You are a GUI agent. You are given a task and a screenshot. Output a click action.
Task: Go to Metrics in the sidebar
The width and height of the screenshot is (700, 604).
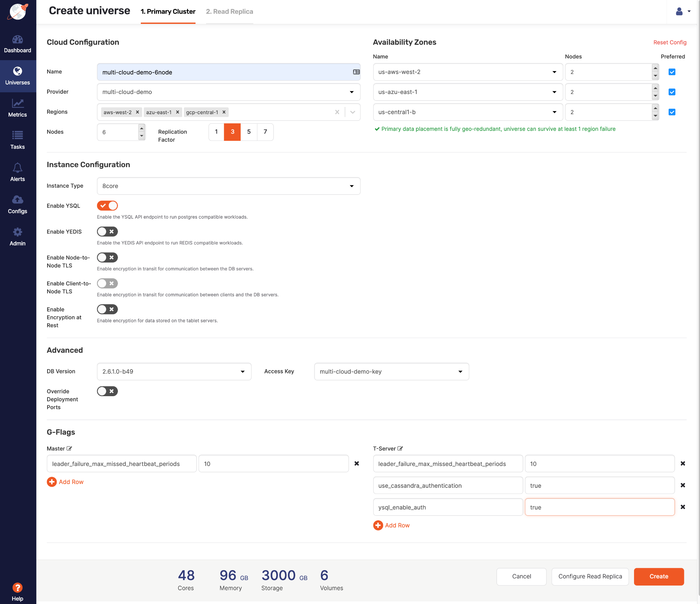click(17, 104)
